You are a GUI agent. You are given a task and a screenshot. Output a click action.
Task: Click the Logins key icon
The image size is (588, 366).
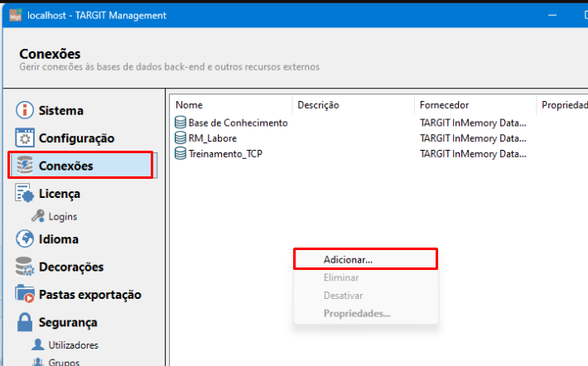[38, 216]
